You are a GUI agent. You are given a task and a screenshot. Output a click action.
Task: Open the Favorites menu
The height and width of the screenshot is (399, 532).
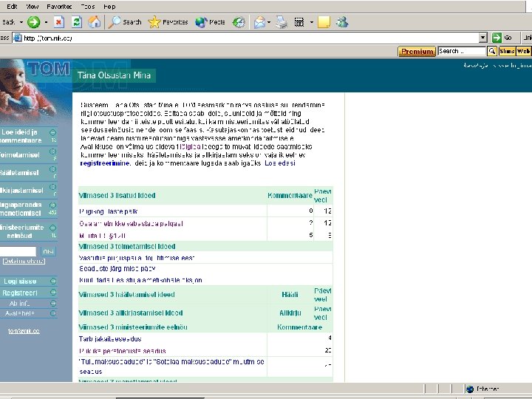click(59, 7)
